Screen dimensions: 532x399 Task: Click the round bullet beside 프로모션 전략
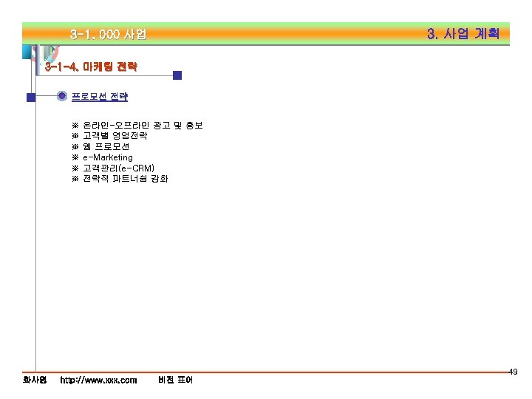62,96
